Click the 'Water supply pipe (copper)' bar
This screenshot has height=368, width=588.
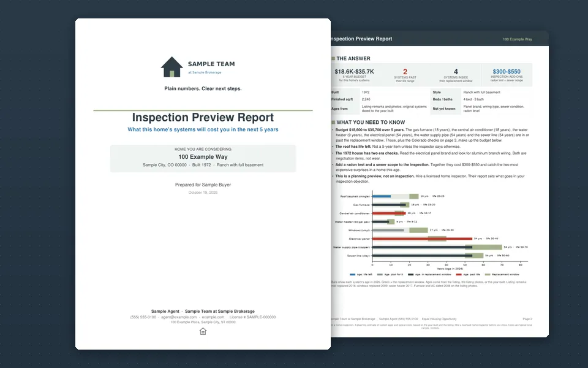coord(422,247)
